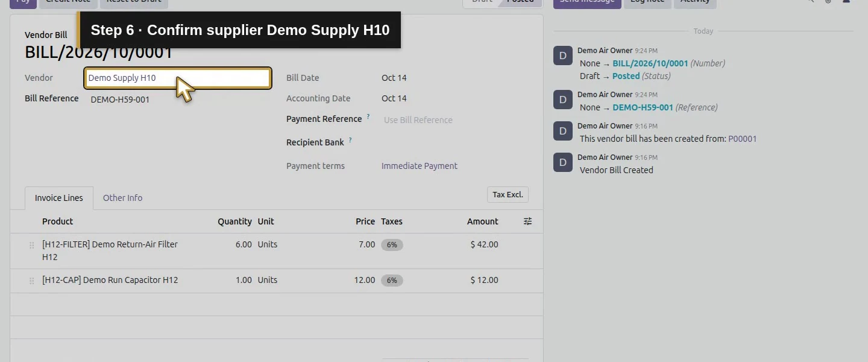Open the Bill Date Oct 14 picker
868x362 pixels.
[x=394, y=78]
